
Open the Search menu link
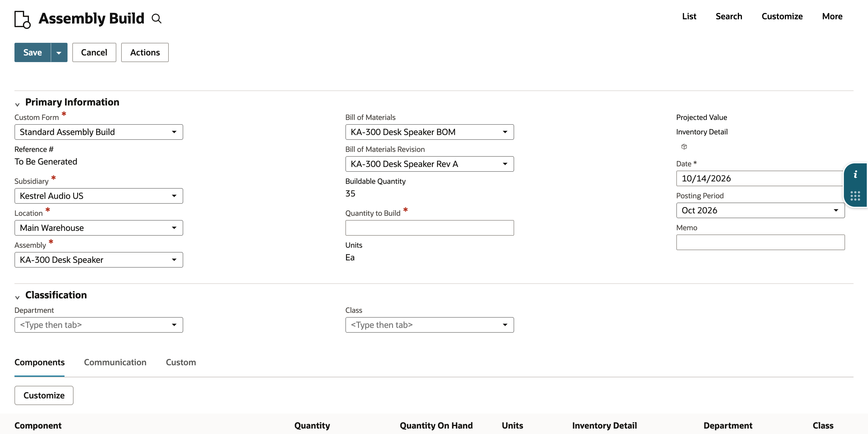pyautogui.click(x=729, y=16)
